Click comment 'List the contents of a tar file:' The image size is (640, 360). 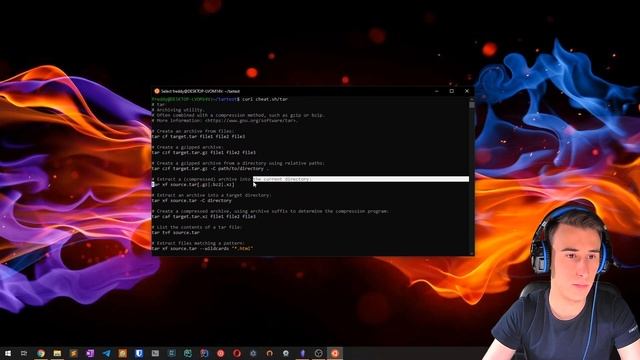199,227
